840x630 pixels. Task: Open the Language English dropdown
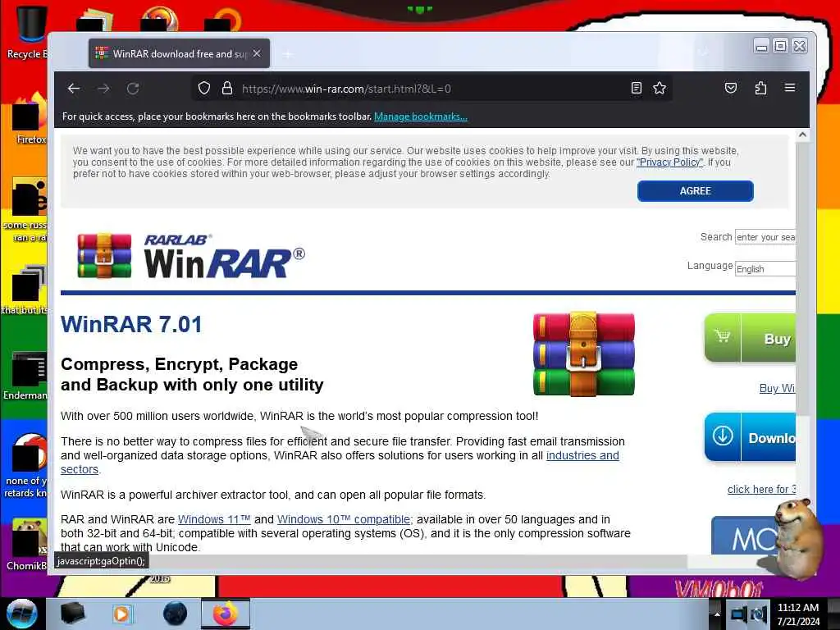point(765,268)
